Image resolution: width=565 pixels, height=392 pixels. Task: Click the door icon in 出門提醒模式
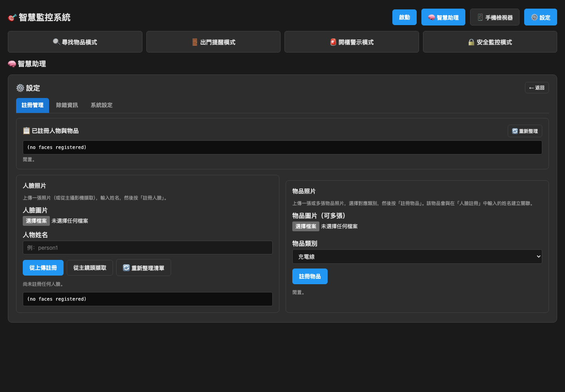tap(195, 42)
